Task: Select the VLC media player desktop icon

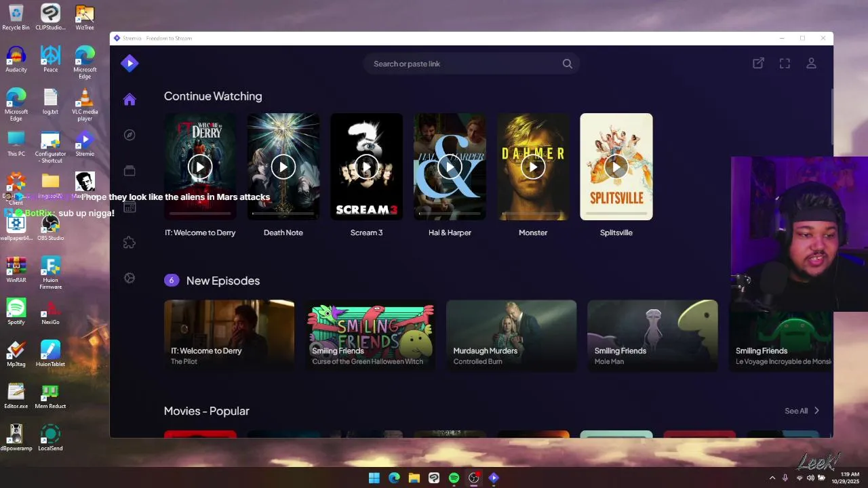Action: 85,104
